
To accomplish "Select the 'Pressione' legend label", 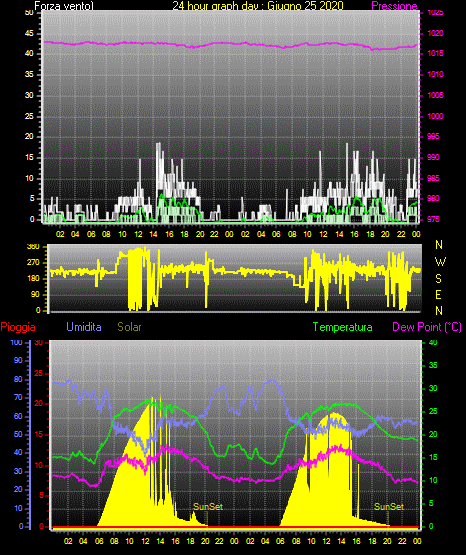I will [x=394, y=6].
